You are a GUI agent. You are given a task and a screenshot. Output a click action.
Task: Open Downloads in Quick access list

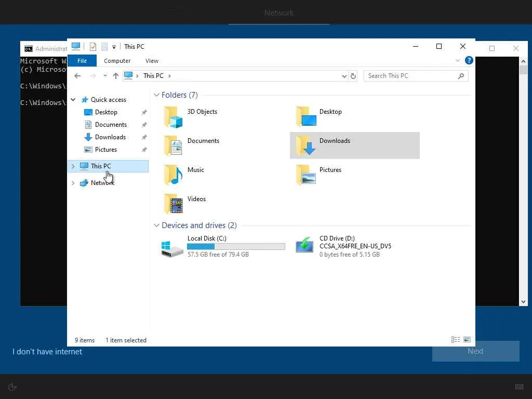[110, 137]
